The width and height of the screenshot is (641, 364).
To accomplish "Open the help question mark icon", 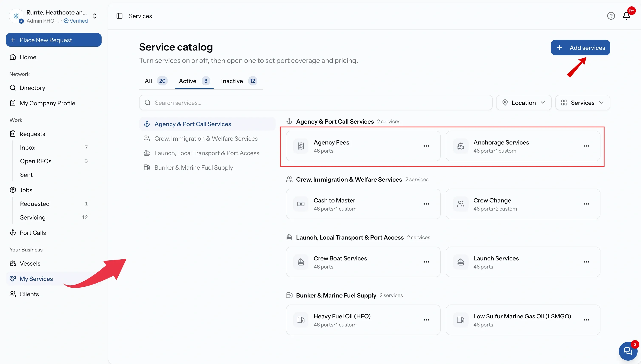I will [x=611, y=16].
